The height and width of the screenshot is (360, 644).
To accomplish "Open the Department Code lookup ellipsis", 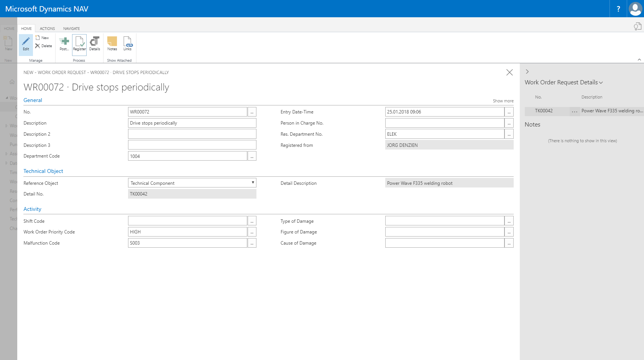I will click(x=252, y=156).
